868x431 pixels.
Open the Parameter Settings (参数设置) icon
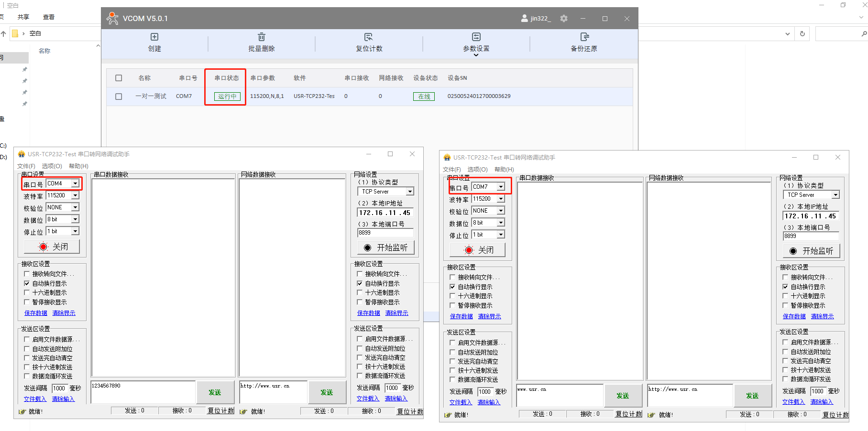point(476,37)
